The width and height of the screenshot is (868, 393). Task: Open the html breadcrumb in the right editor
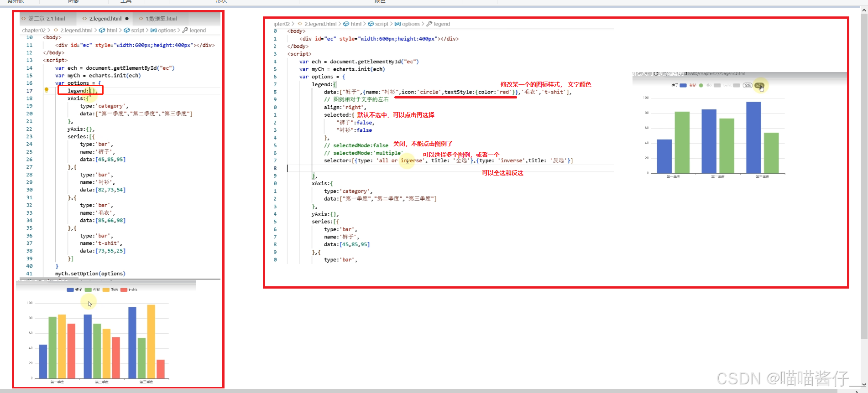pos(356,24)
